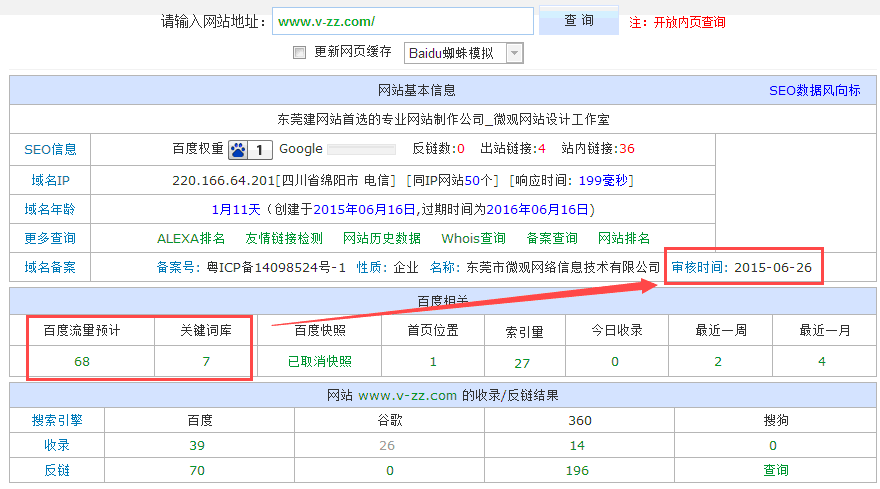This screenshot has width=880, height=489.
Task: Open the Baidu蜘蛛模拟 dropdown
Action: point(464,53)
